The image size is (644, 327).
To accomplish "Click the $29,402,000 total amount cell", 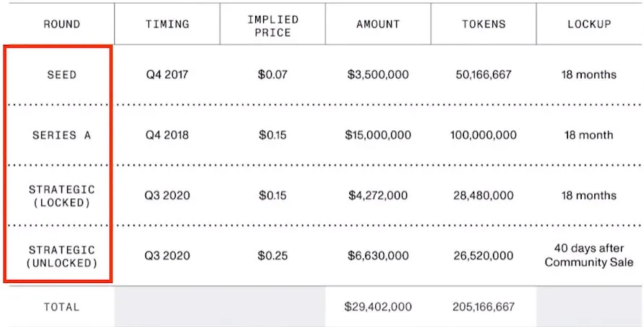I will (x=378, y=307).
